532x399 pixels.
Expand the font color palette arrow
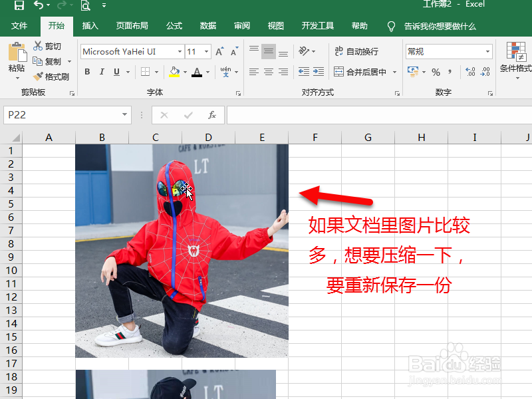(207, 72)
